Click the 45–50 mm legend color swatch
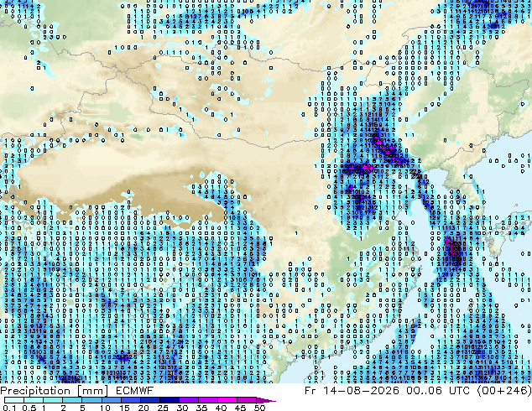Screen dimensions: 532x411 (x=247, y=400)
